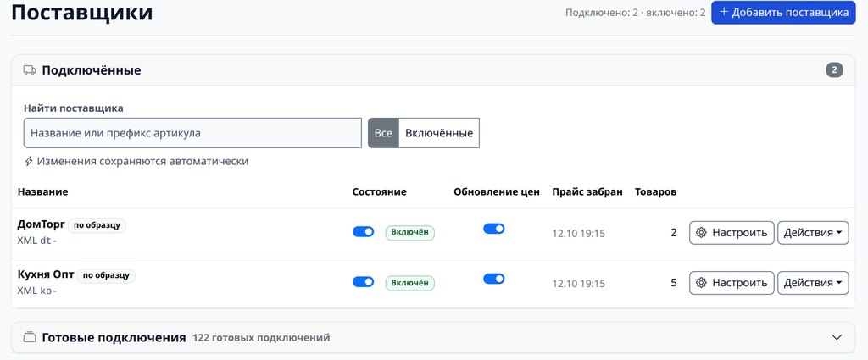Click the Изменения сохраняются автоматически note

coord(142,161)
